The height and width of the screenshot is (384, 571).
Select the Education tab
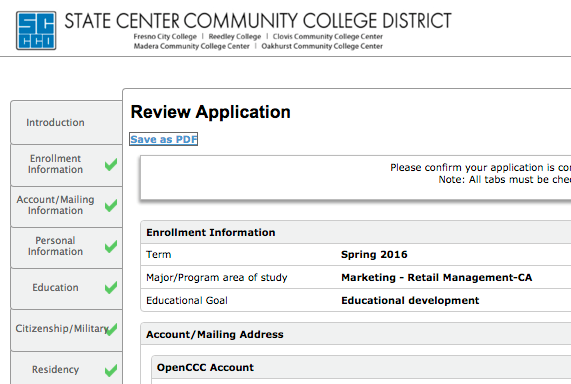click(66, 289)
